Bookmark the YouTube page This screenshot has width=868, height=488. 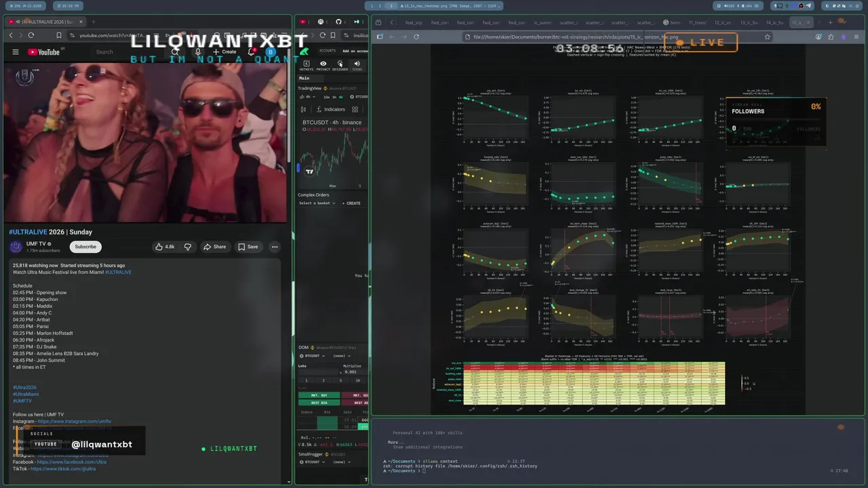(59, 35)
